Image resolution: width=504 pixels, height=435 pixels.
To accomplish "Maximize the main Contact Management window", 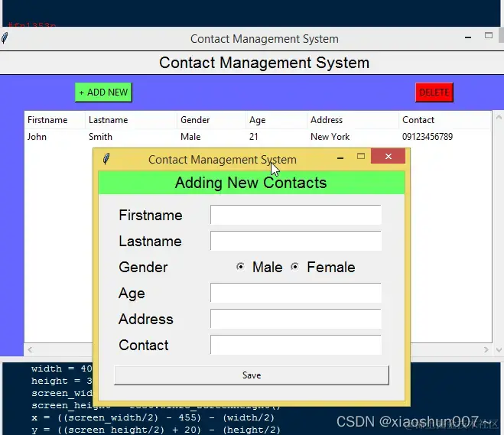I will 489,35.
